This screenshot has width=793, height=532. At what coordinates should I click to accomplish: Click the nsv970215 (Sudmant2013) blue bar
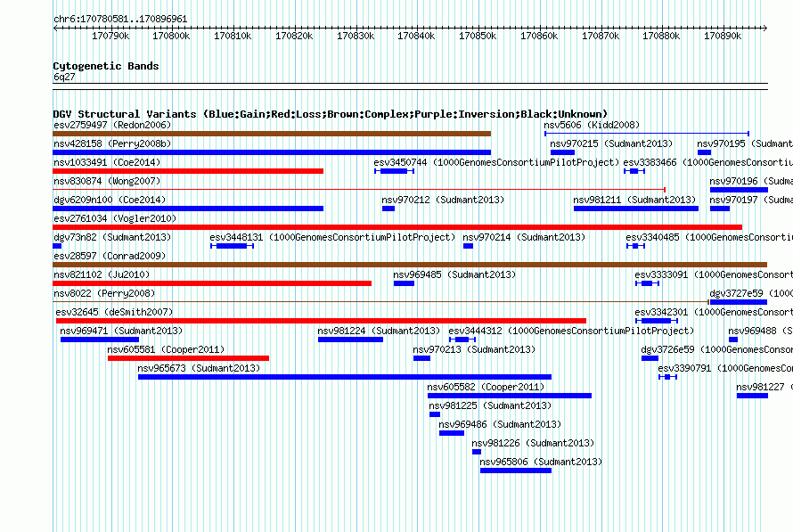(x=562, y=152)
